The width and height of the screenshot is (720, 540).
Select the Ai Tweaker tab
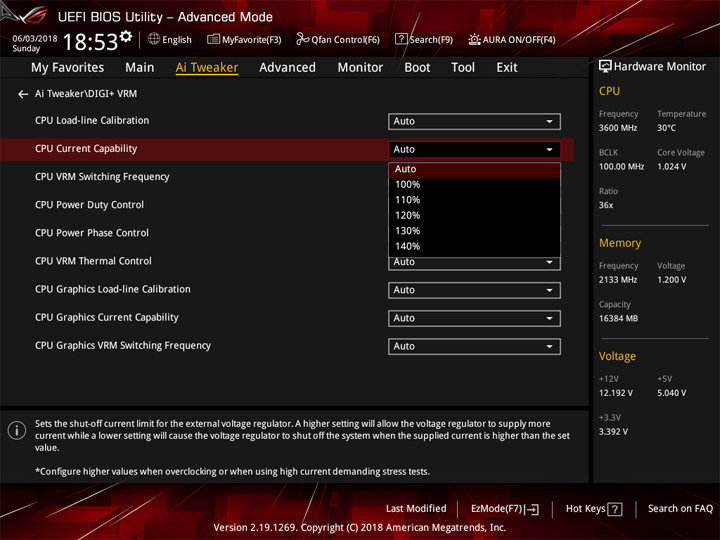[x=207, y=68]
